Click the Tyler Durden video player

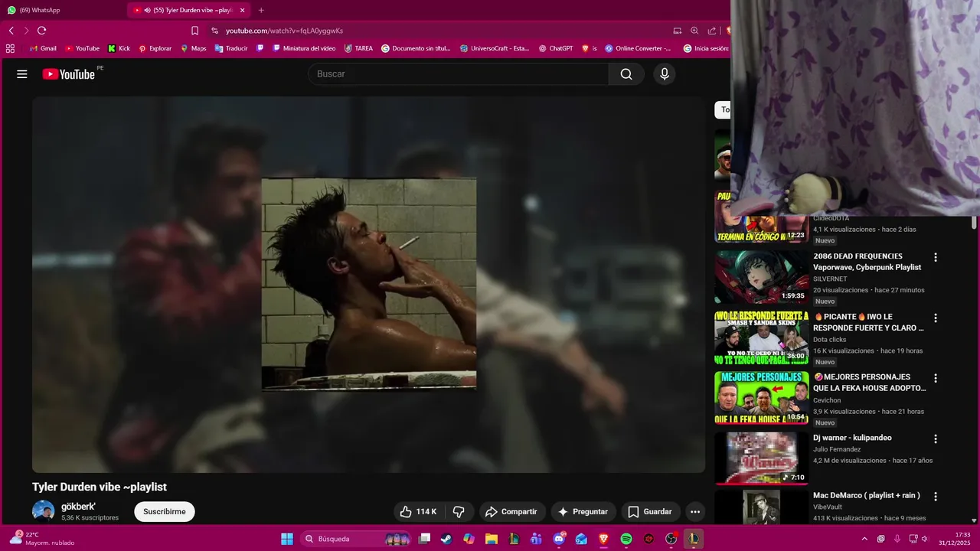pyautogui.click(x=368, y=285)
